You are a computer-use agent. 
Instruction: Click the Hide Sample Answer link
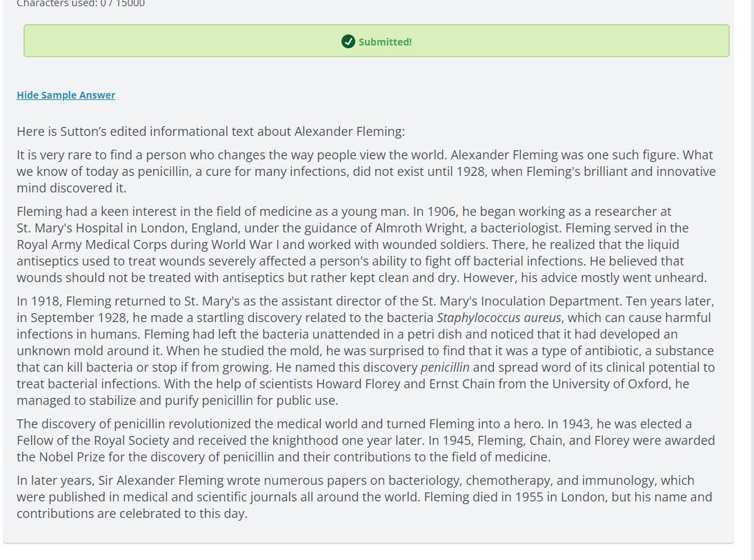[x=66, y=95]
